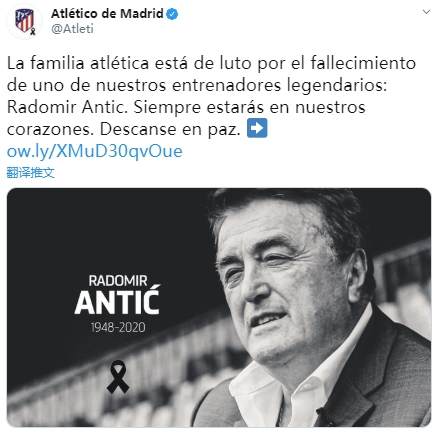
Task: Click the black mourning ribbon in the photo
Action: tap(118, 377)
